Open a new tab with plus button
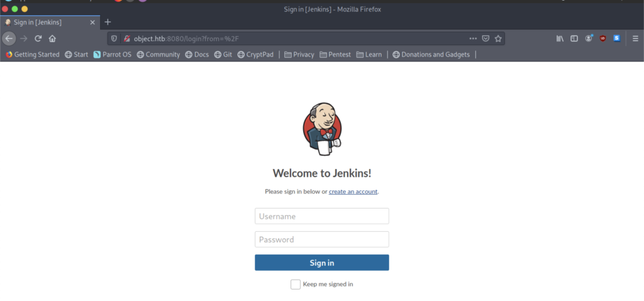The width and height of the screenshot is (644, 301). 108,22
